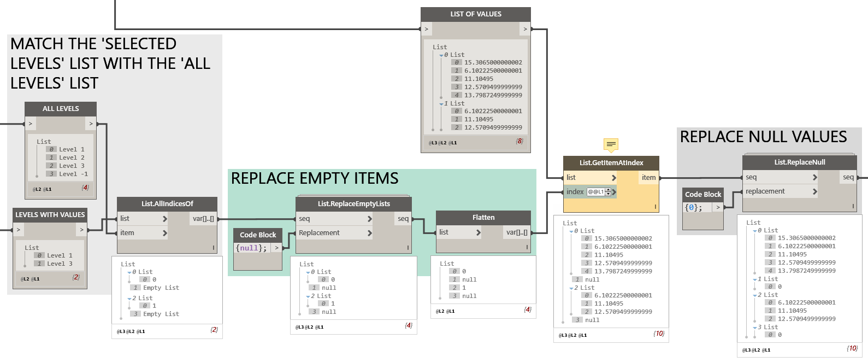
Task: Edit the {null}; code block text
Action: tap(251, 248)
